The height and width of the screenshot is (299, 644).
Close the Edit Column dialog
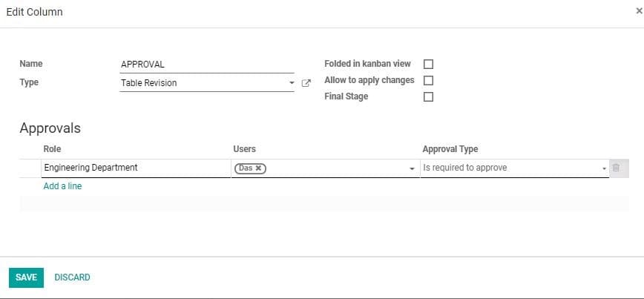click(x=639, y=12)
